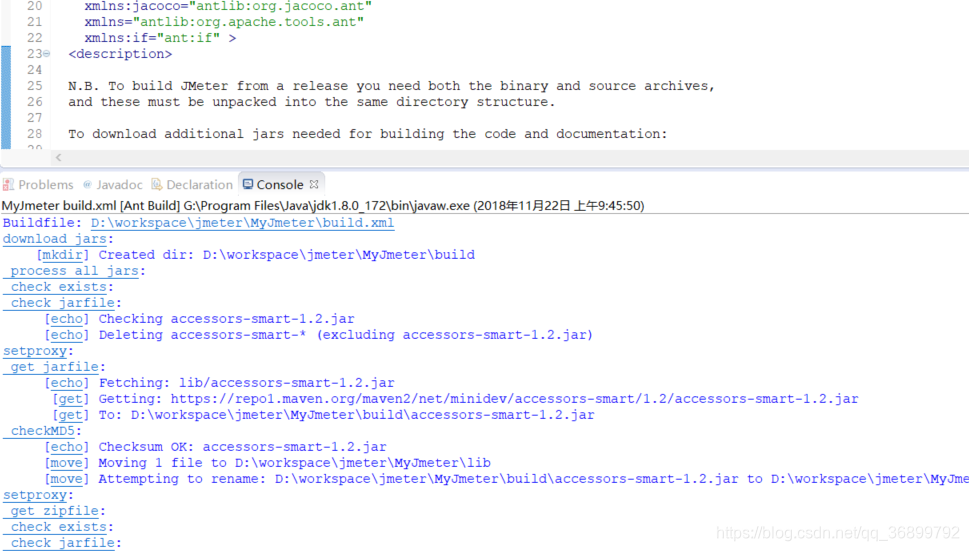Image resolution: width=969 pixels, height=551 pixels.
Task: Click line number 26 in the gutter
Action: 35,102
